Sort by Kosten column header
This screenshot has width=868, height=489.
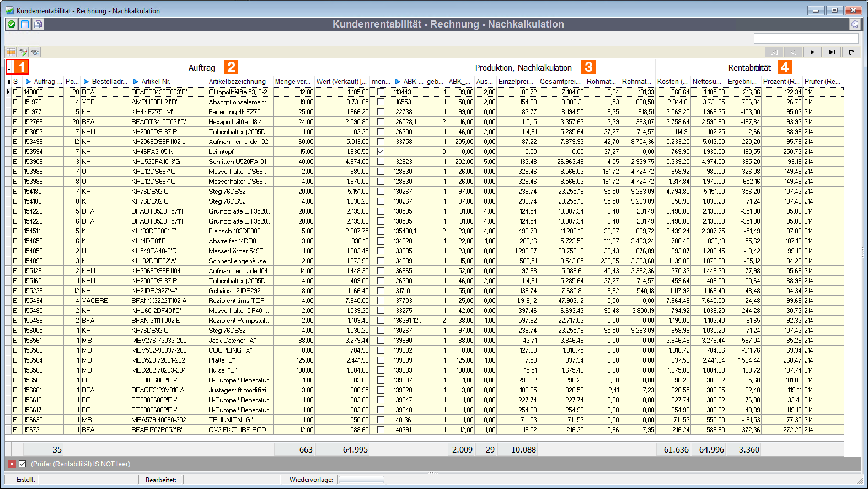672,82
